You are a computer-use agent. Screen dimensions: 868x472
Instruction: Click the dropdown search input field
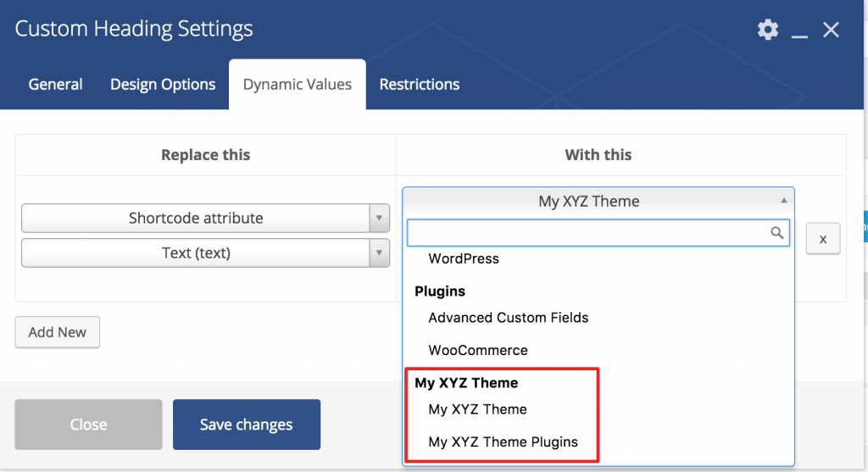(598, 233)
